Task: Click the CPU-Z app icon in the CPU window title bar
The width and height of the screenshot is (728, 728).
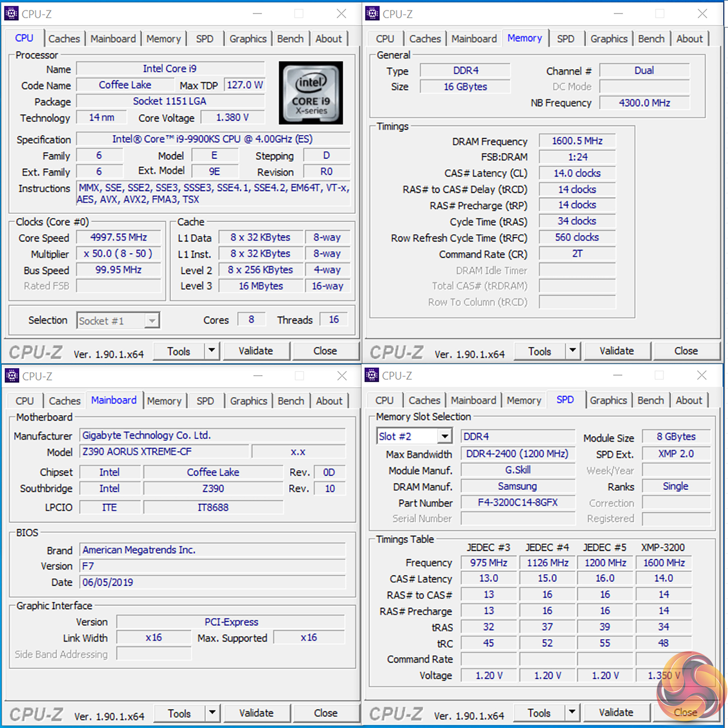Action: point(11,14)
